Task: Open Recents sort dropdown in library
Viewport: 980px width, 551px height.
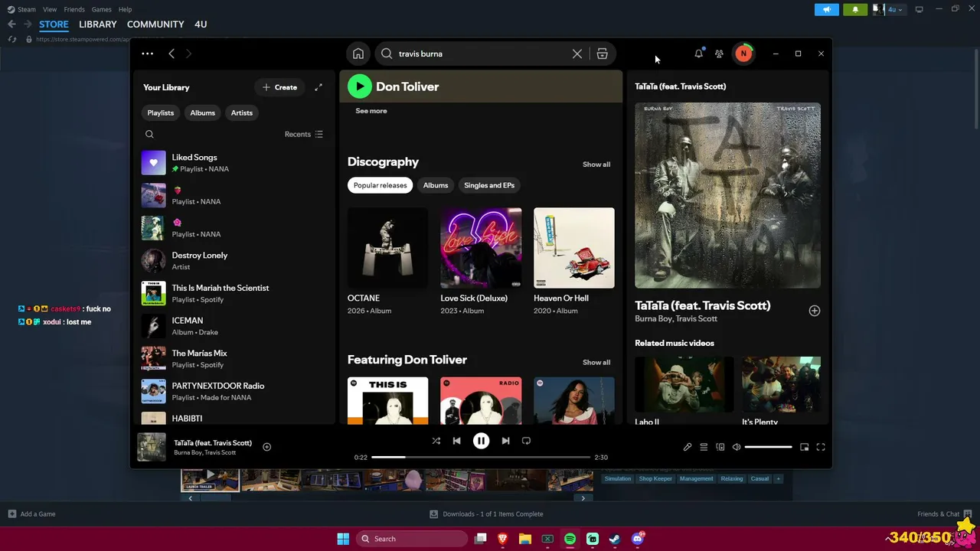Action: (x=304, y=135)
